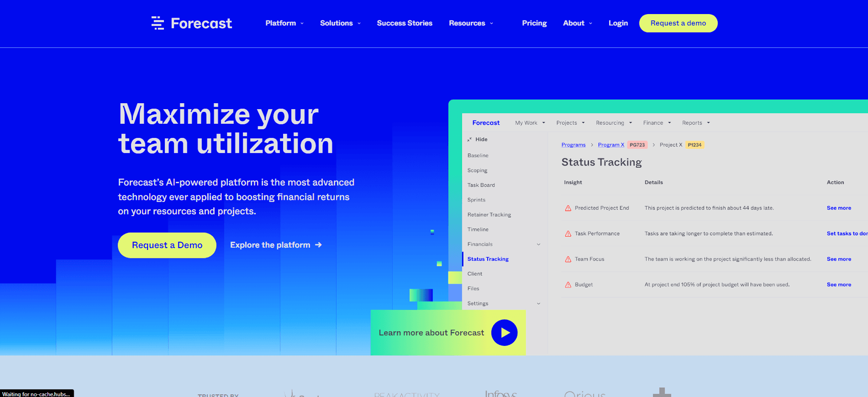Click the arrow next to Explore the platform
The image size is (868, 397).
(318, 245)
